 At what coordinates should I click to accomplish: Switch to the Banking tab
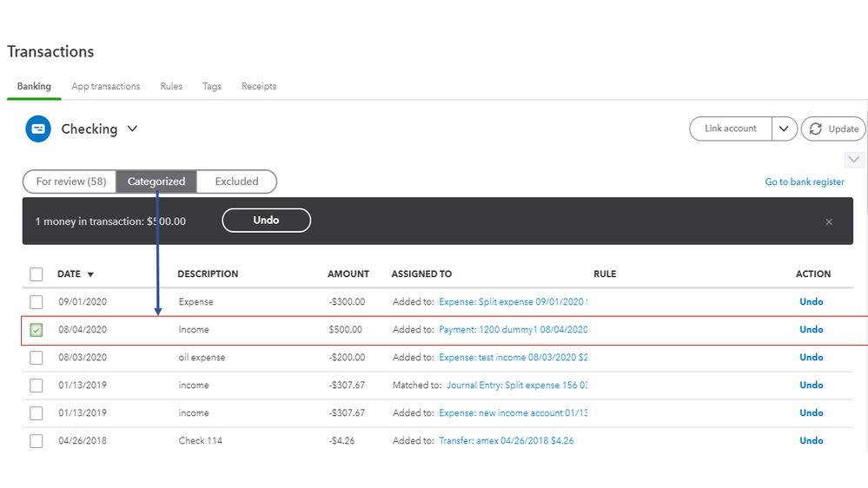pos(34,86)
